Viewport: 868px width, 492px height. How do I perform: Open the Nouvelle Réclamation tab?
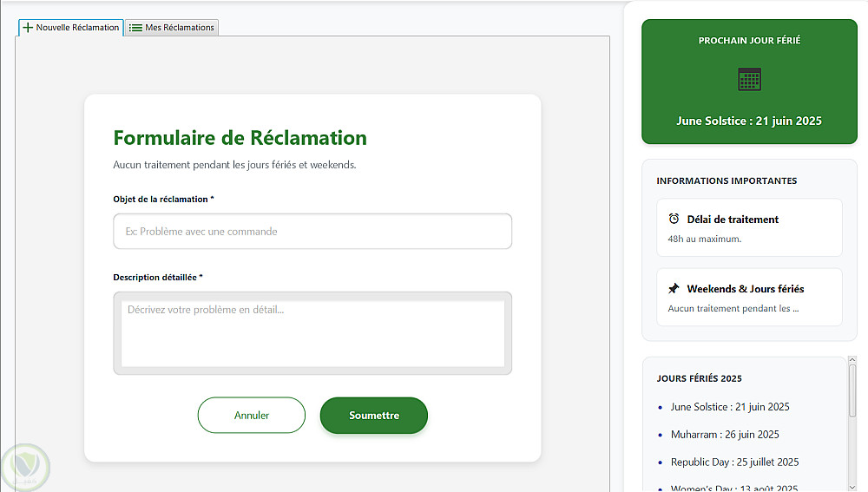(71, 28)
